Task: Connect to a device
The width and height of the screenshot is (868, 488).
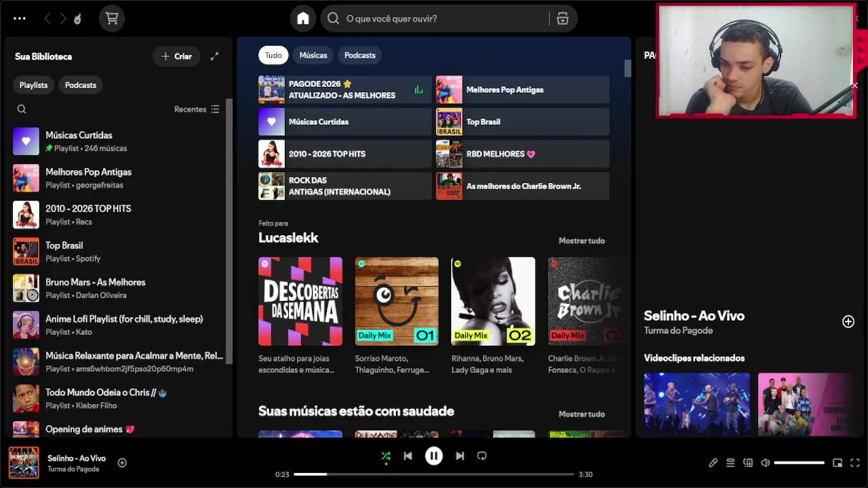Action: point(748,463)
